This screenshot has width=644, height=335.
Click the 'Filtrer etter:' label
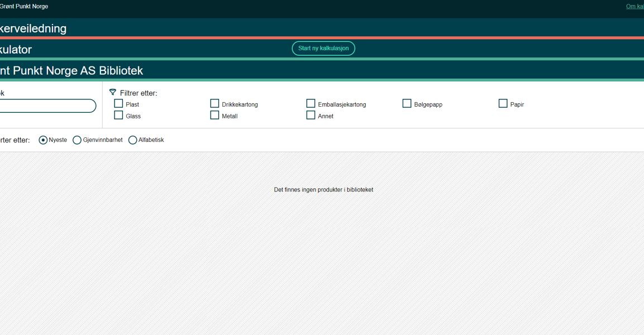(x=139, y=93)
